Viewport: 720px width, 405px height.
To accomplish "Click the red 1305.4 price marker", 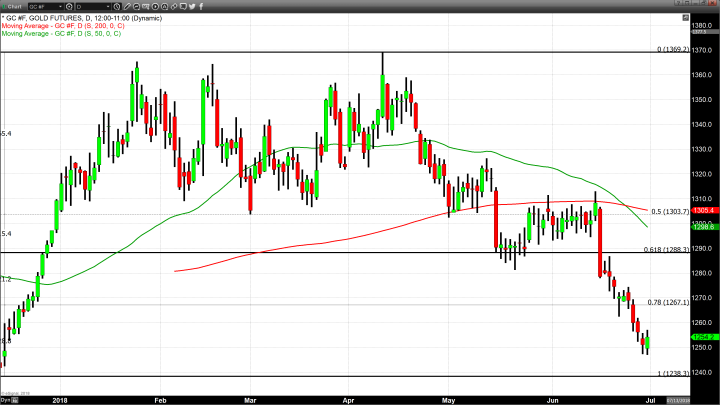I will [x=704, y=210].
